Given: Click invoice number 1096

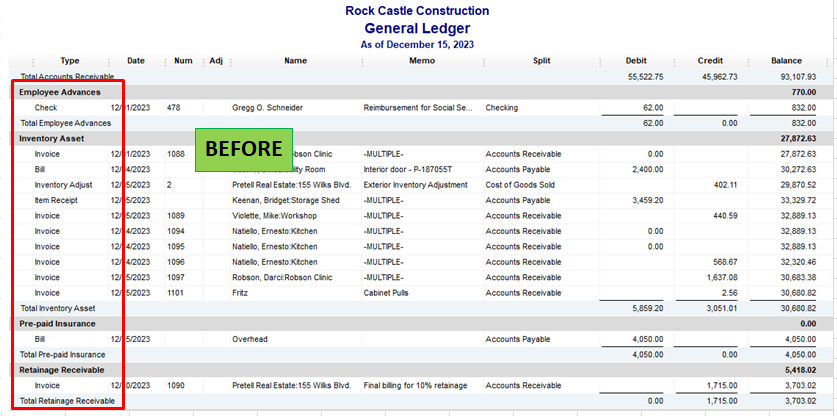Looking at the screenshot, I should [x=176, y=263].
